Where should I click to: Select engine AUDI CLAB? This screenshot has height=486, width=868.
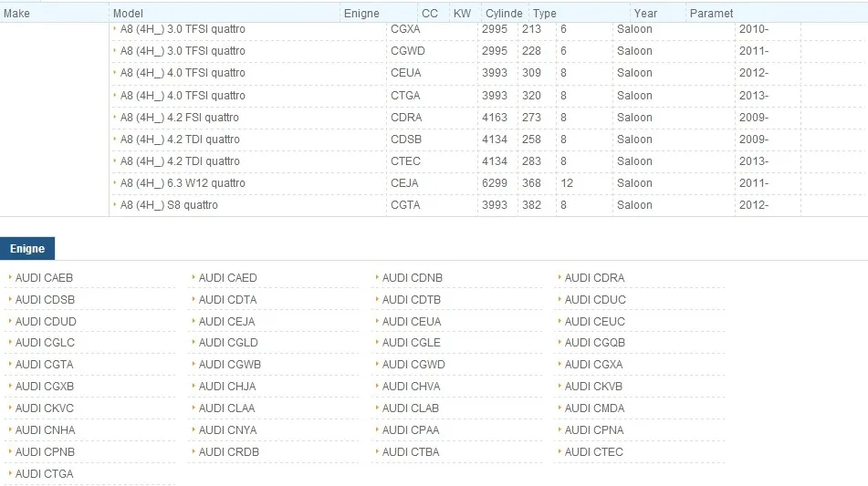(410, 408)
